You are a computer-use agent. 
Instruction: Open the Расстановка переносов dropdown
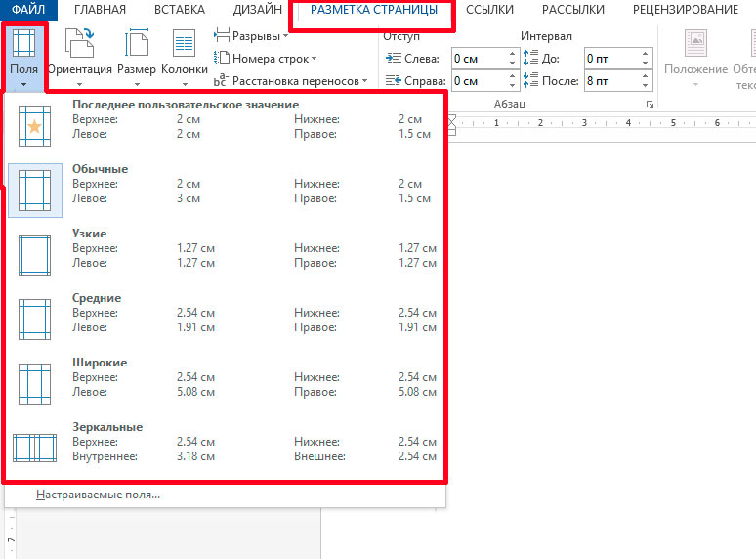tap(291, 80)
